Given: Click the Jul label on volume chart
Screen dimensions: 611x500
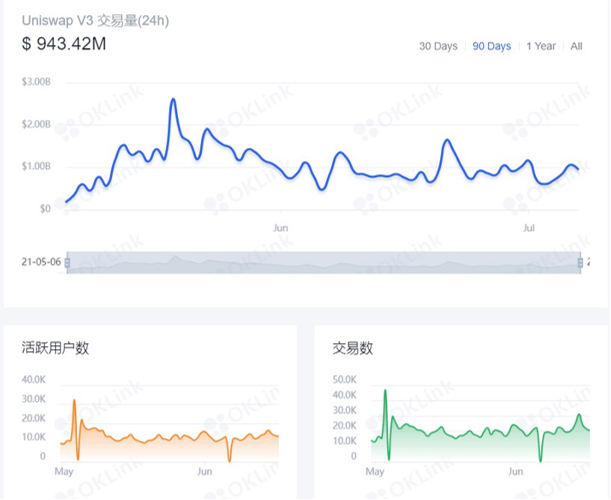Looking at the screenshot, I should coord(529,228).
